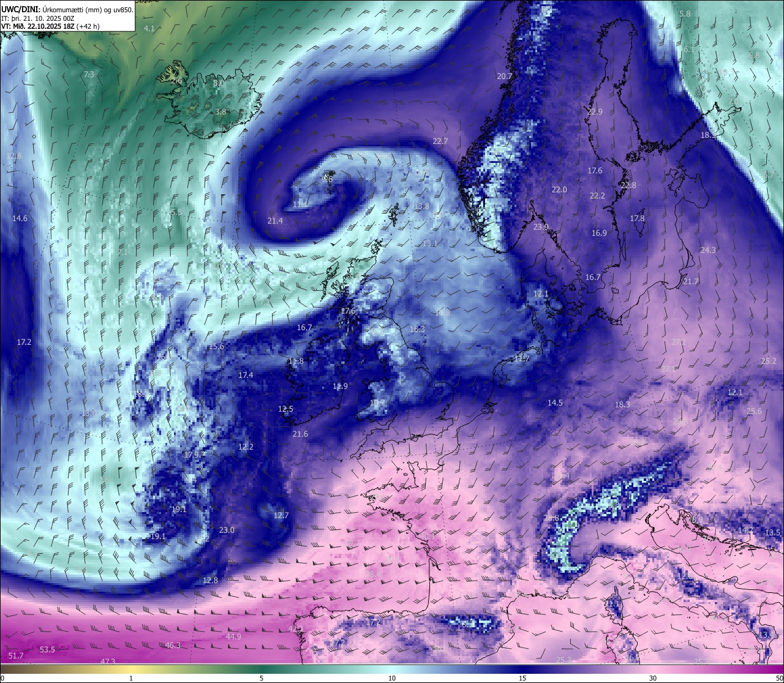Select the 18.3 value over central Europe
784x683 pixels.
pyautogui.click(x=622, y=405)
